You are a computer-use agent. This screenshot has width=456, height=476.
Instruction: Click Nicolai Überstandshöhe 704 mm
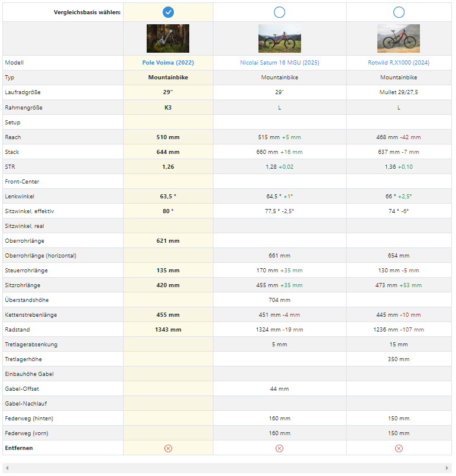pos(280,300)
